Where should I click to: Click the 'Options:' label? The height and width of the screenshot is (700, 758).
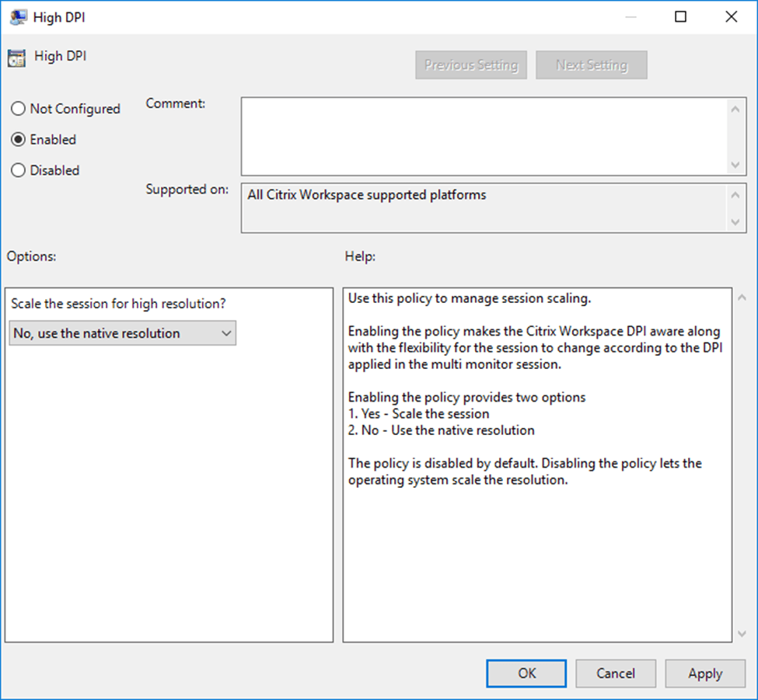[x=31, y=256]
